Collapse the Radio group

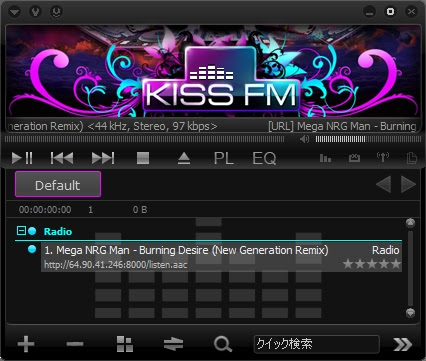tap(21, 230)
